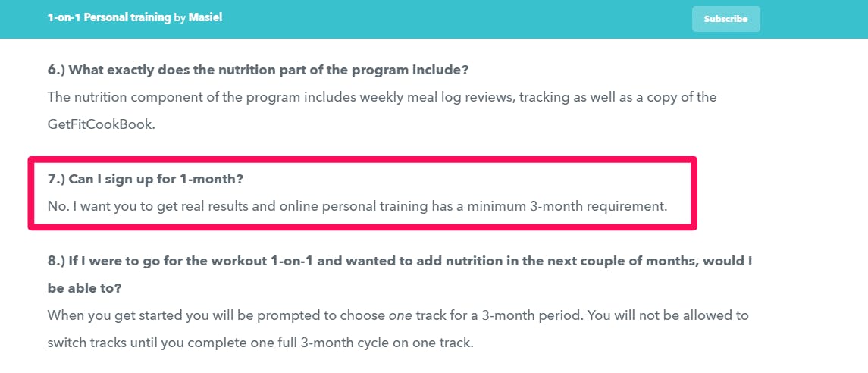Click the empty teal header bar area
The image size is (868, 373).
pyautogui.click(x=443, y=19)
